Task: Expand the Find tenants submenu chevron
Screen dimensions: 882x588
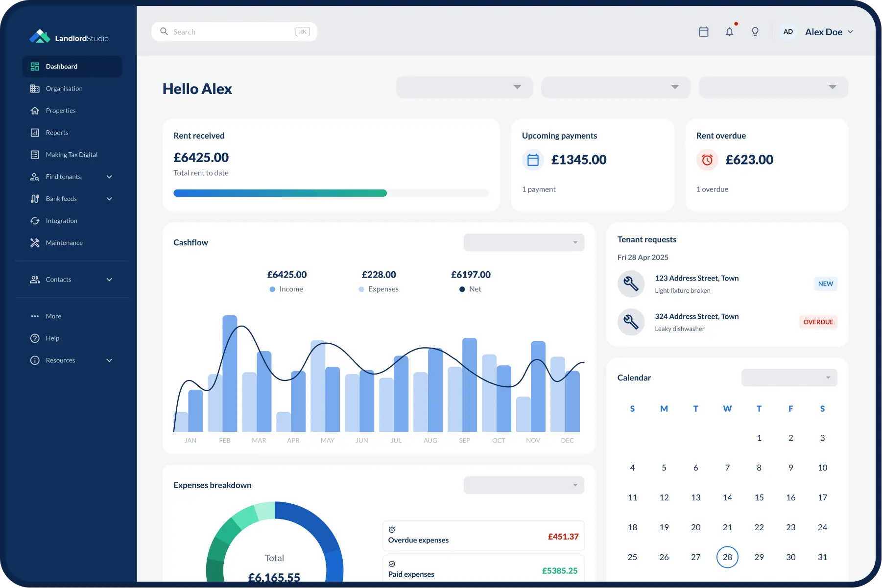Action: (x=109, y=177)
